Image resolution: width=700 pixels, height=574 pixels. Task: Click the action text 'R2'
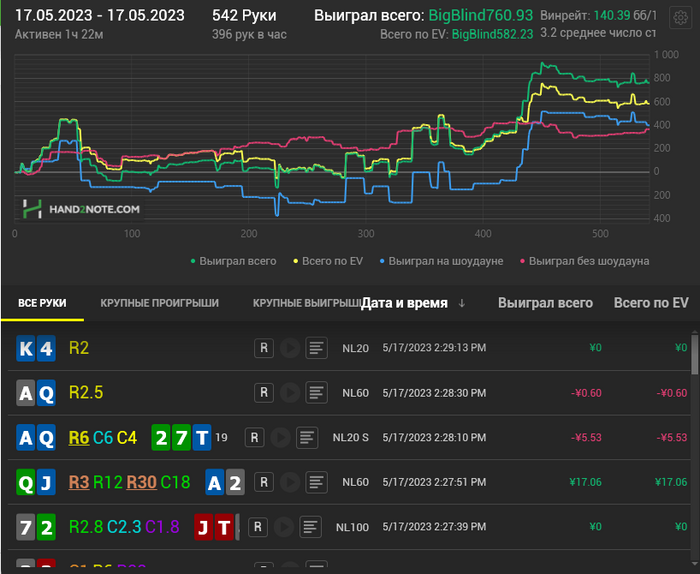(79, 348)
